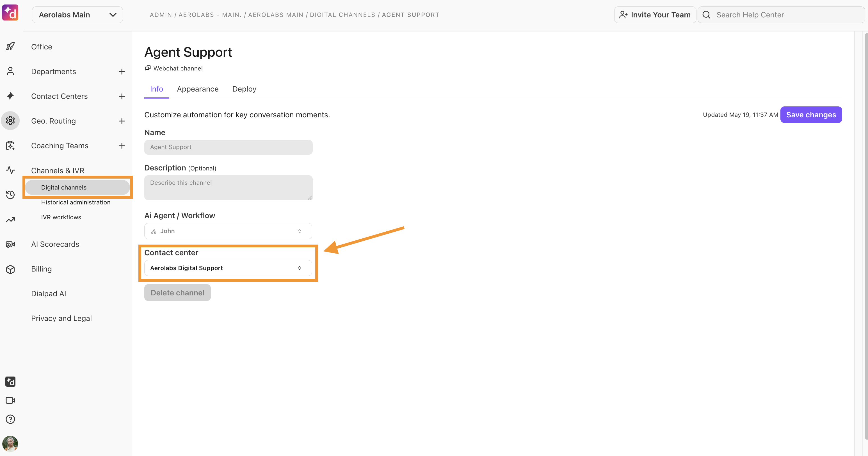Open the trending analytics arrow icon
Image resolution: width=868 pixels, height=456 pixels.
click(x=10, y=220)
